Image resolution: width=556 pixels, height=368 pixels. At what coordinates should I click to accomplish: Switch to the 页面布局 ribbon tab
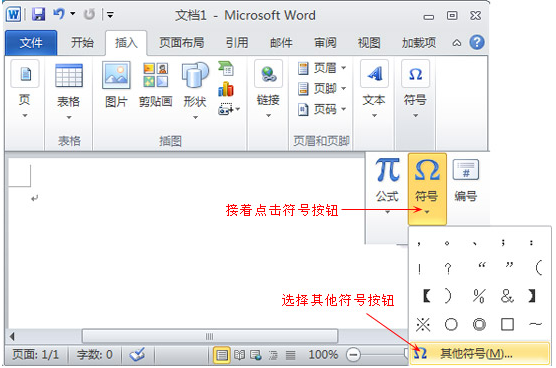coord(182,43)
